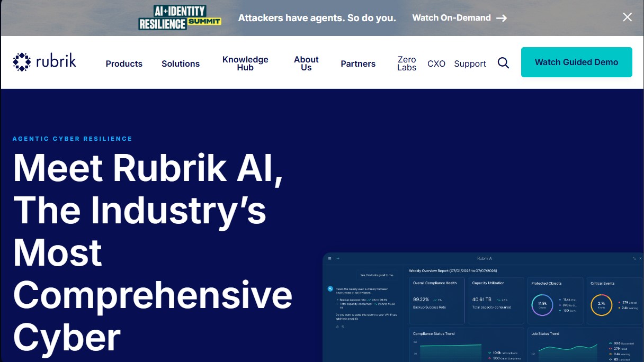Screen dimensions: 644x362
Task: Click the thumbs-up icon under the AI summary
Action: click(x=337, y=327)
